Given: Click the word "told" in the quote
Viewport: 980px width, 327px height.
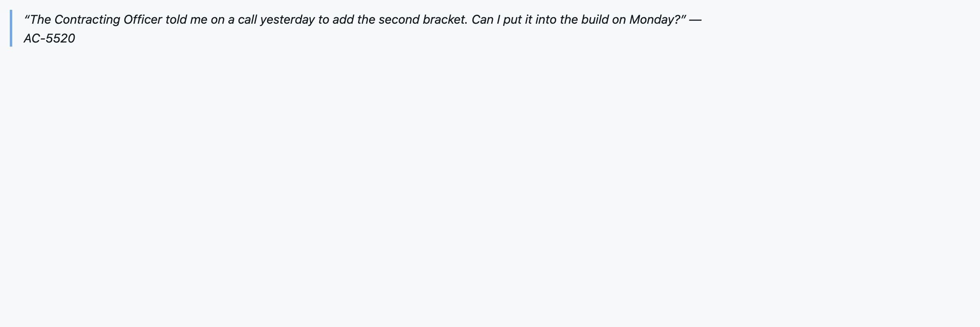Looking at the screenshot, I should click(176, 20).
